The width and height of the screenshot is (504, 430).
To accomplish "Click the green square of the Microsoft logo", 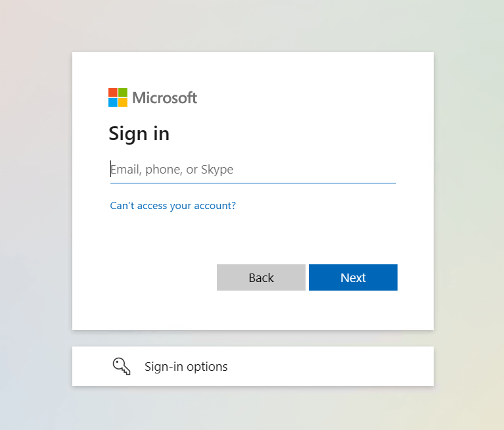I will [x=123, y=93].
